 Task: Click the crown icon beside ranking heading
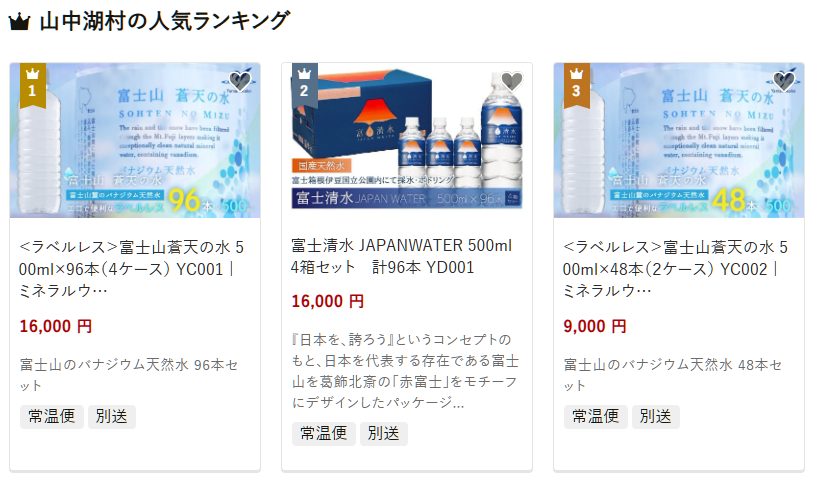pyautogui.click(x=19, y=22)
